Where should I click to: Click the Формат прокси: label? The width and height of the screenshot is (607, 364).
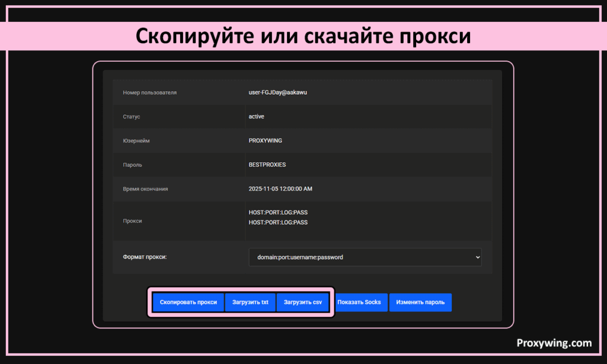click(x=145, y=257)
